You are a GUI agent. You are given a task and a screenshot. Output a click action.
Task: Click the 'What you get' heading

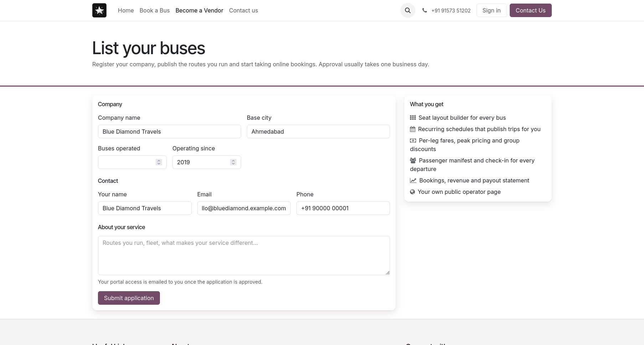[427, 104]
